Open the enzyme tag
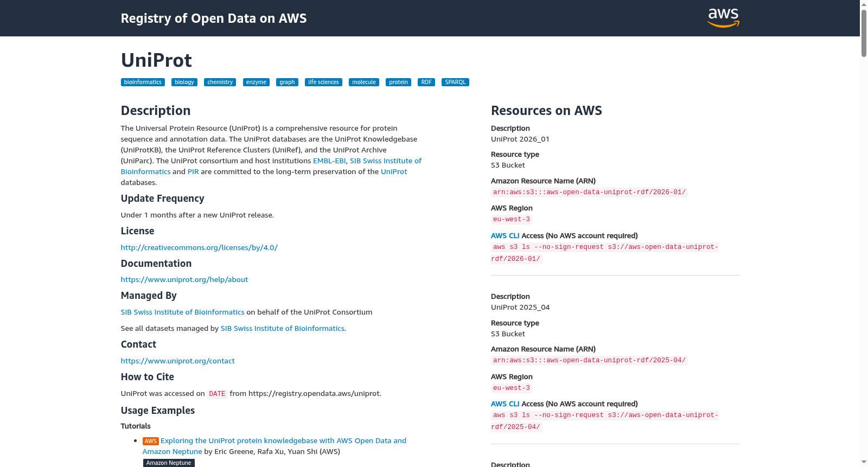The image size is (868, 467). pos(256,82)
